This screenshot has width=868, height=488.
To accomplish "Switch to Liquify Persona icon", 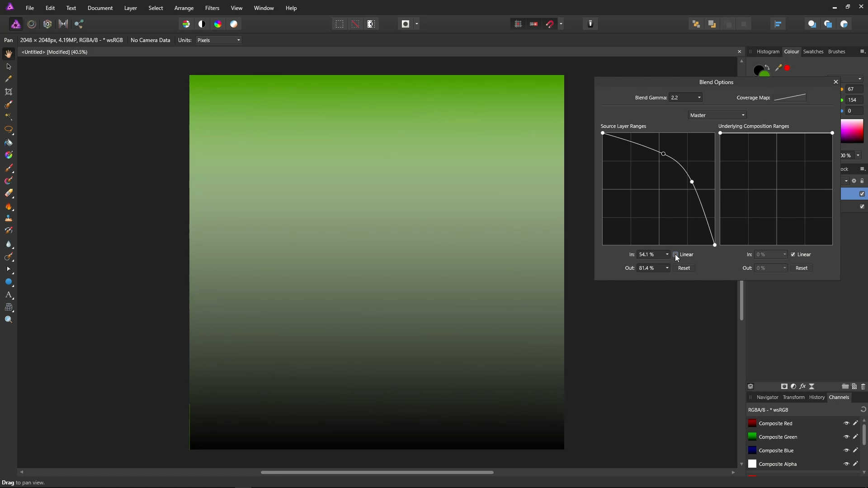I will [x=32, y=24].
